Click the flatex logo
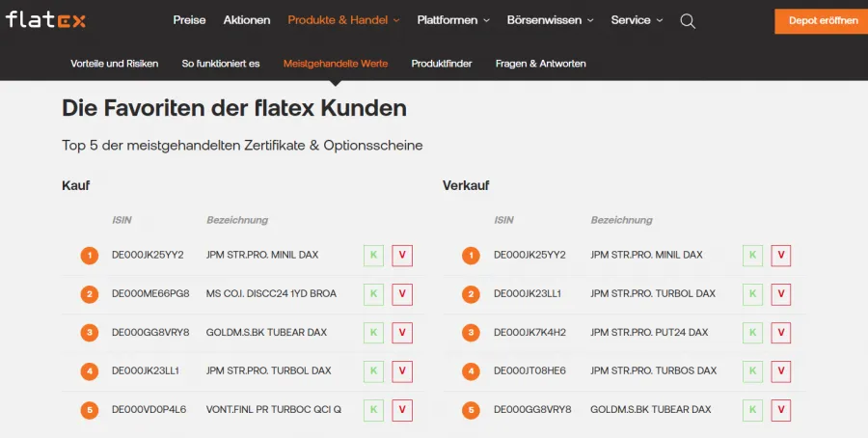 [x=45, y=20]
